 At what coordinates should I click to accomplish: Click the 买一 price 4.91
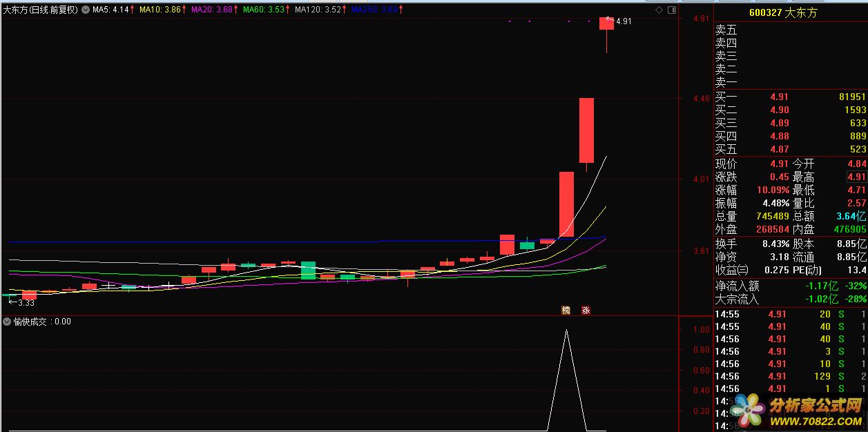click(x=779, y=97)
